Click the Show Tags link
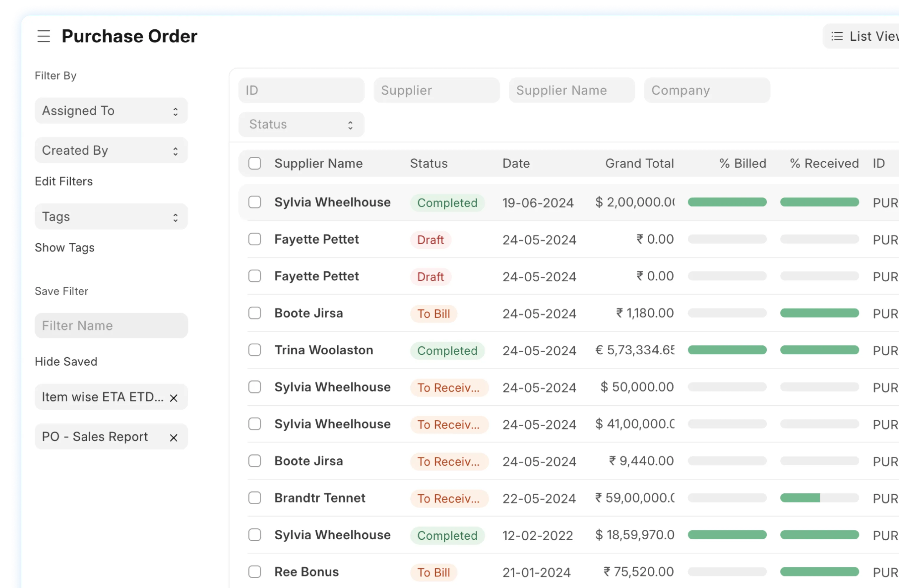The width and height of the screenshot is (899, 588). pos(65,248)
